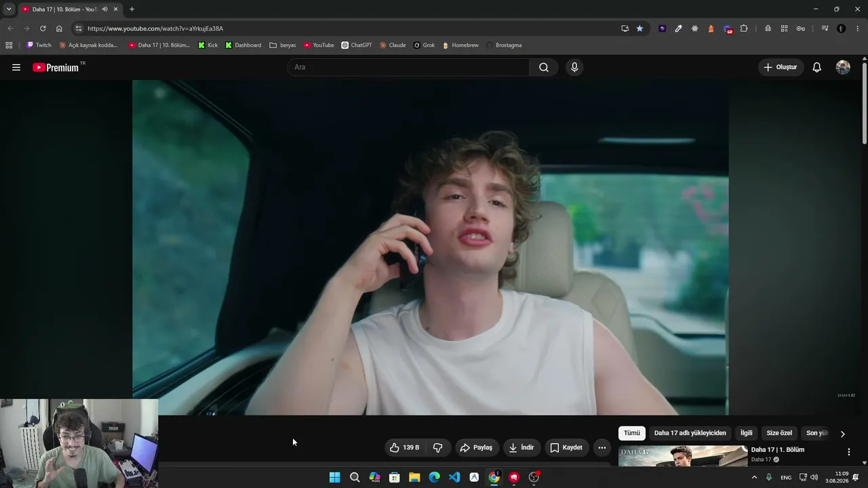Image resolution: width=868 pixels, height=488 pixels.
Task: Click the YouTube search box
Action: (x=408, y=67)
